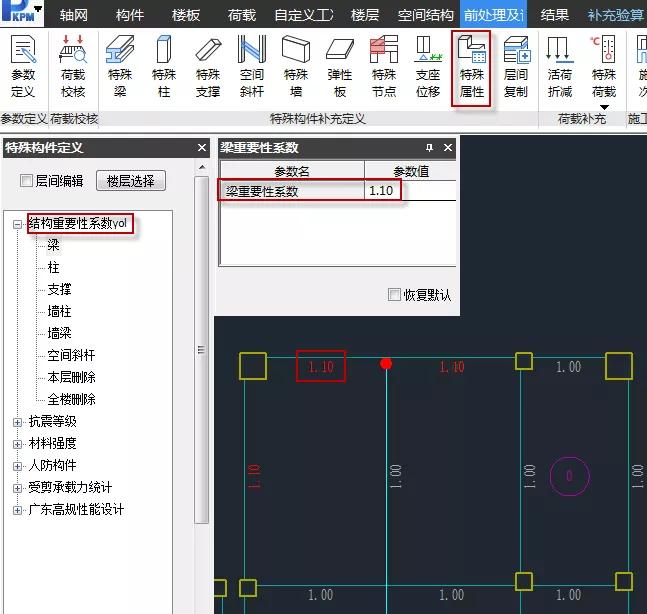
Task: Select the 空间斜杆 spatial diagonal member tool
Action: tap(252, 66)
